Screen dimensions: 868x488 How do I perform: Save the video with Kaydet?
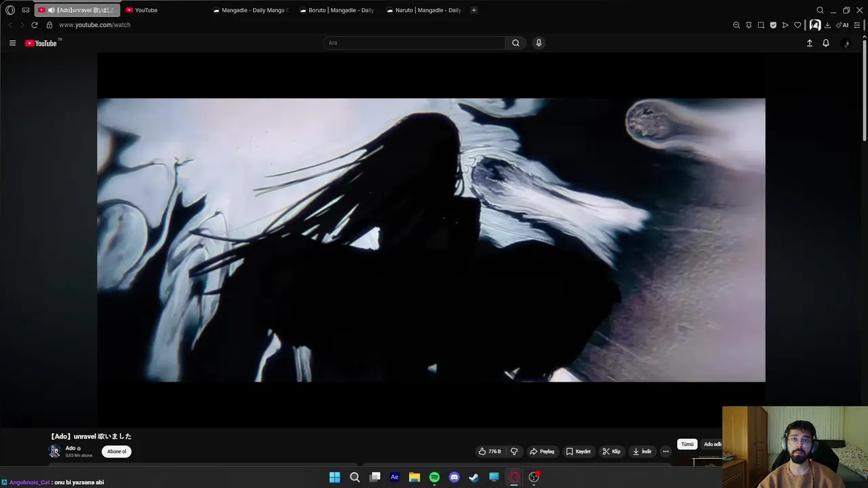click(x=578, y=451)
